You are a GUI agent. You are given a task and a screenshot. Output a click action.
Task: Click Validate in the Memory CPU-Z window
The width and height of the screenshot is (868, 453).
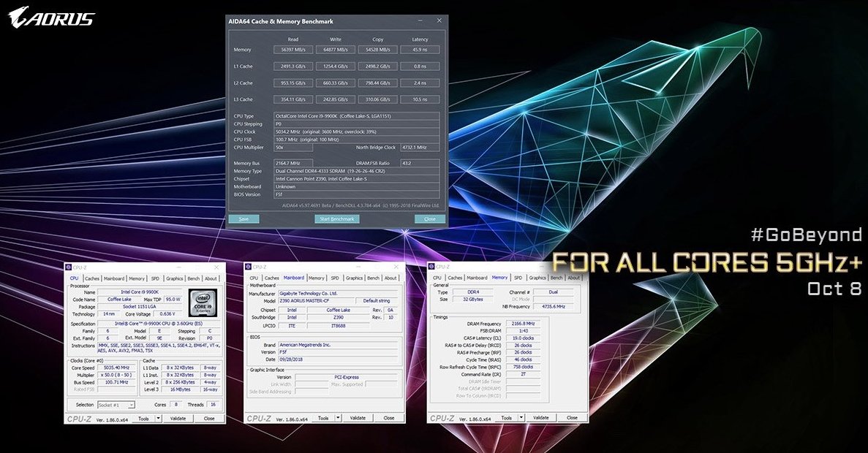(541, 418)
